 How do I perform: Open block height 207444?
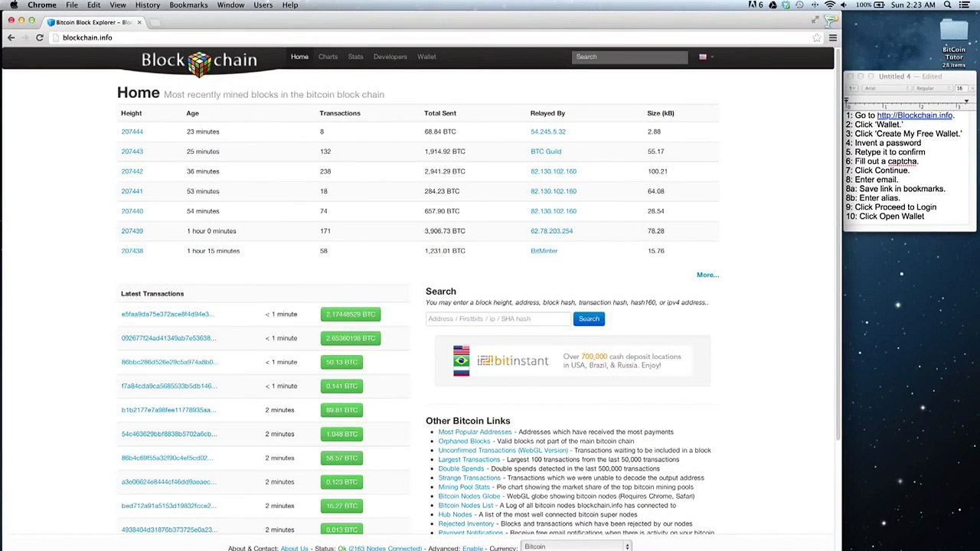[x=132, y=132]
